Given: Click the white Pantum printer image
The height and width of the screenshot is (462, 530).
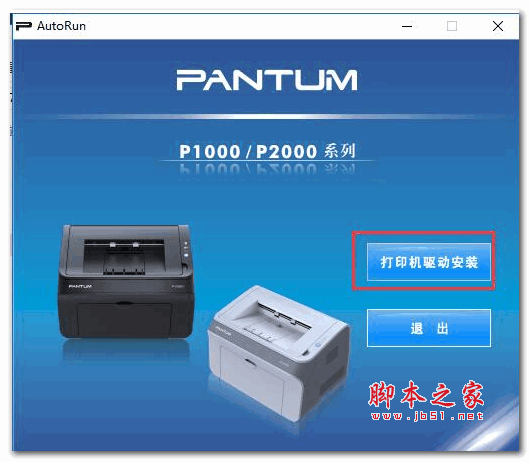Looking at the screenshot, I should (x=278, y=353).
